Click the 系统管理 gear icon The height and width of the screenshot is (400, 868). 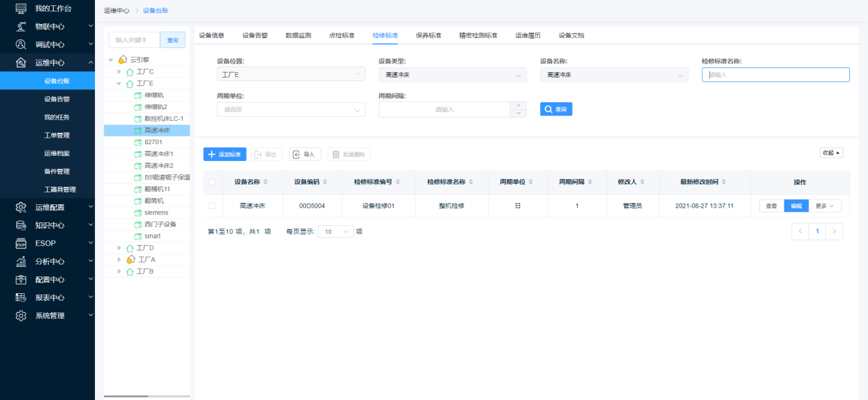pyautogui.click(x=21, y=316)
